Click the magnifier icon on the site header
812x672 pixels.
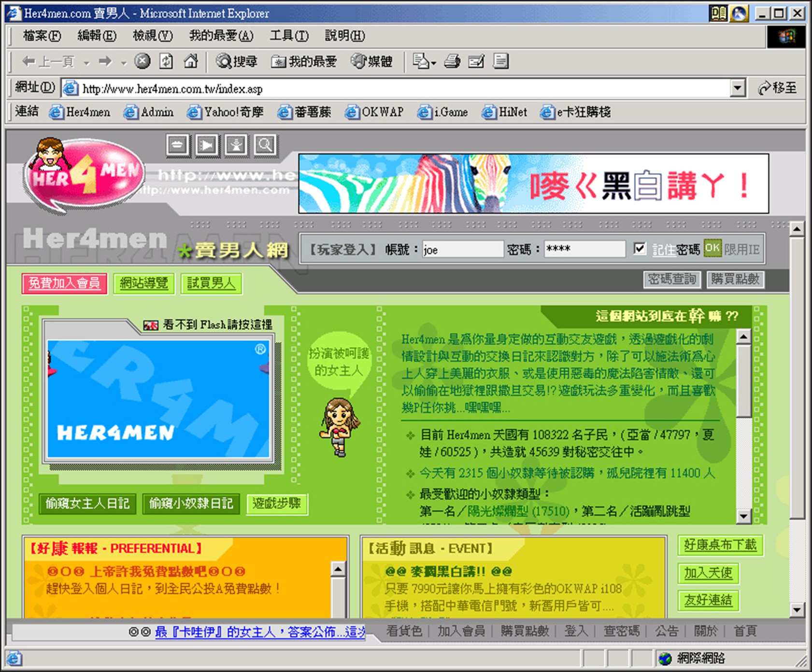pyautogui.click(x=265, y=145)
